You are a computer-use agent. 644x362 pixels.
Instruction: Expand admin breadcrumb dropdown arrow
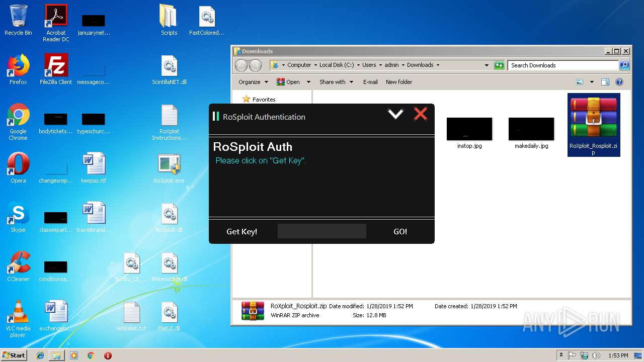403,65
